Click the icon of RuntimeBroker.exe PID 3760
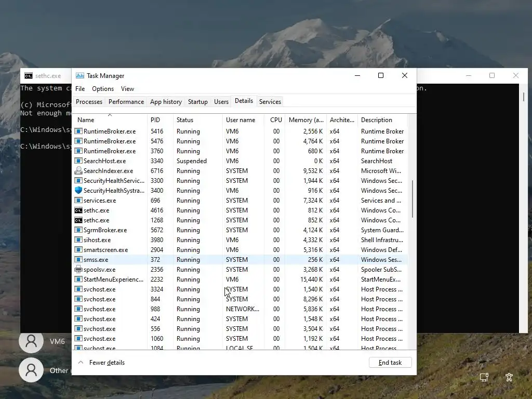Image resolution: width=532 pixels, height=399 pixels. (78, 151)
